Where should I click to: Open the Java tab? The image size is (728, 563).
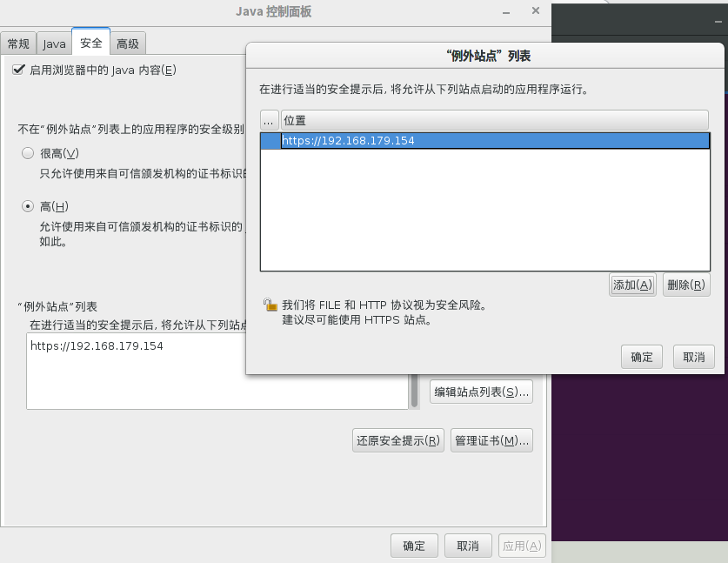coord(54,44)
